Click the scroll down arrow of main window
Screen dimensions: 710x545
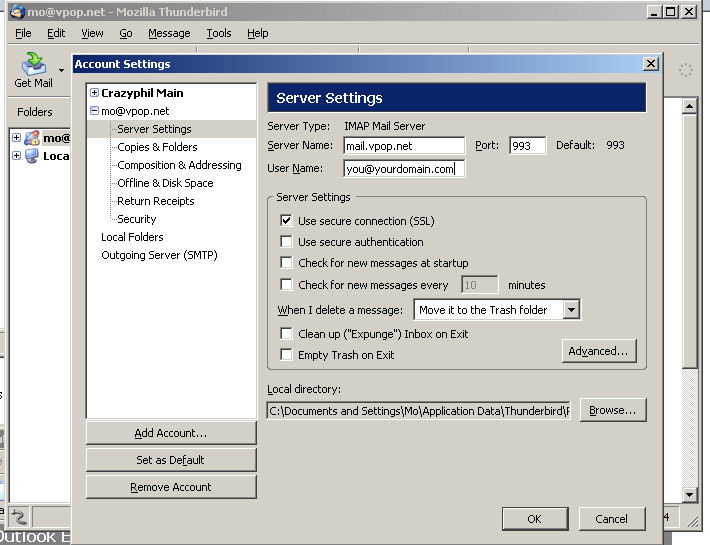[x=689, y=495]
